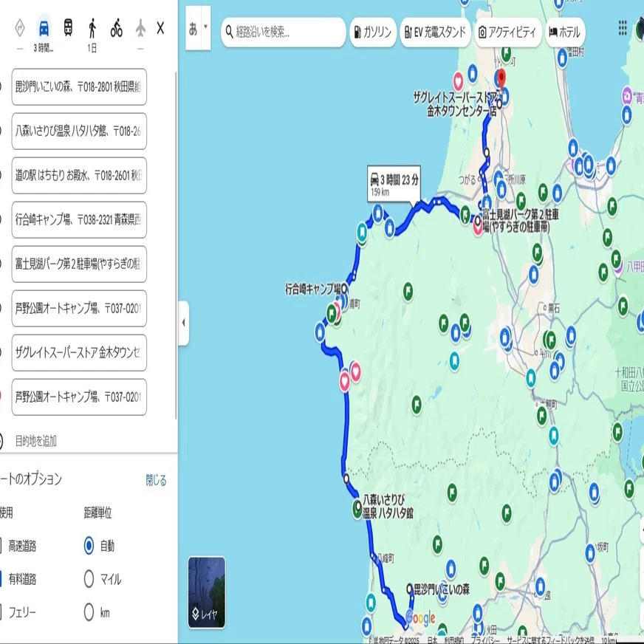Click the red destination pin
The width and height of the screenshot is (644, 644).
(x=501, y=78)
